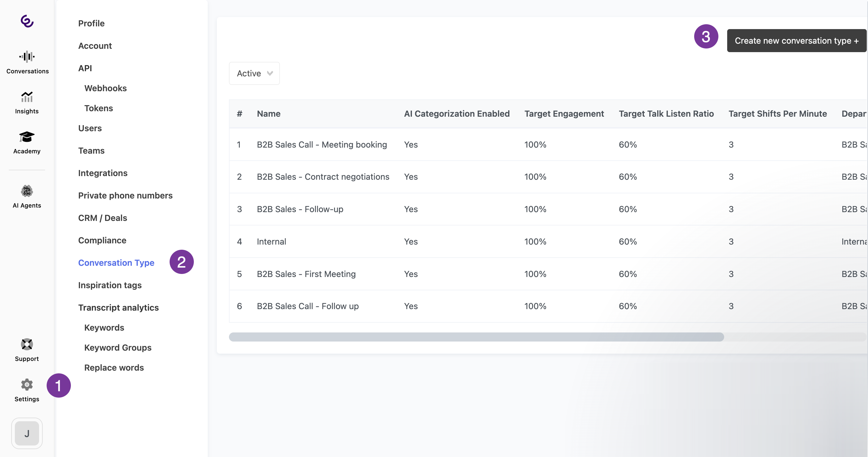Open the Internal conversation type row
The height and width of the screenshot is (457, 868).
pos(271,242)
